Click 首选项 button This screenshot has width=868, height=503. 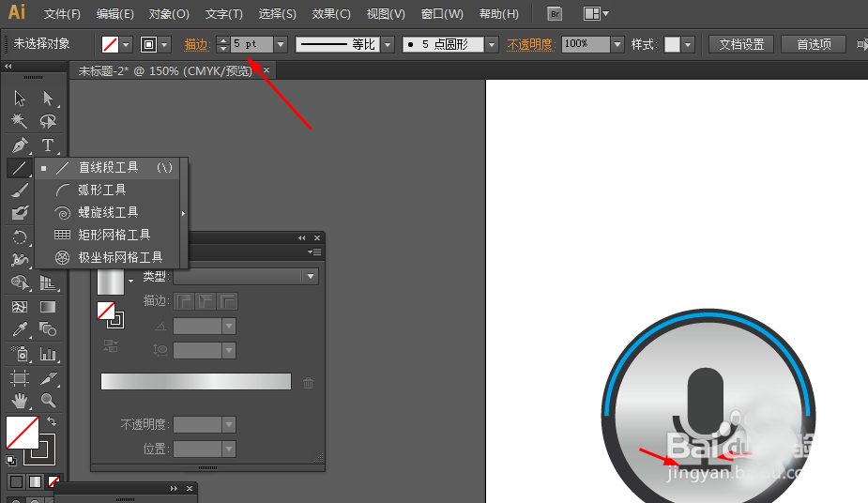click(x=814, y=44)
